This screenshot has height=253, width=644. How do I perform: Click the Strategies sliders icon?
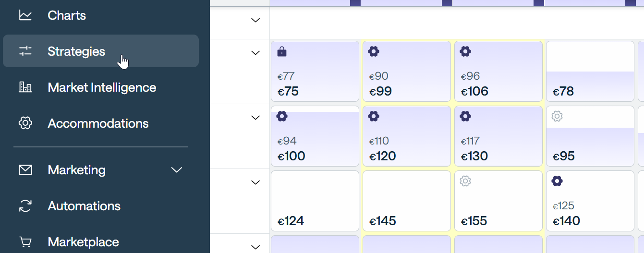point(25,51)
